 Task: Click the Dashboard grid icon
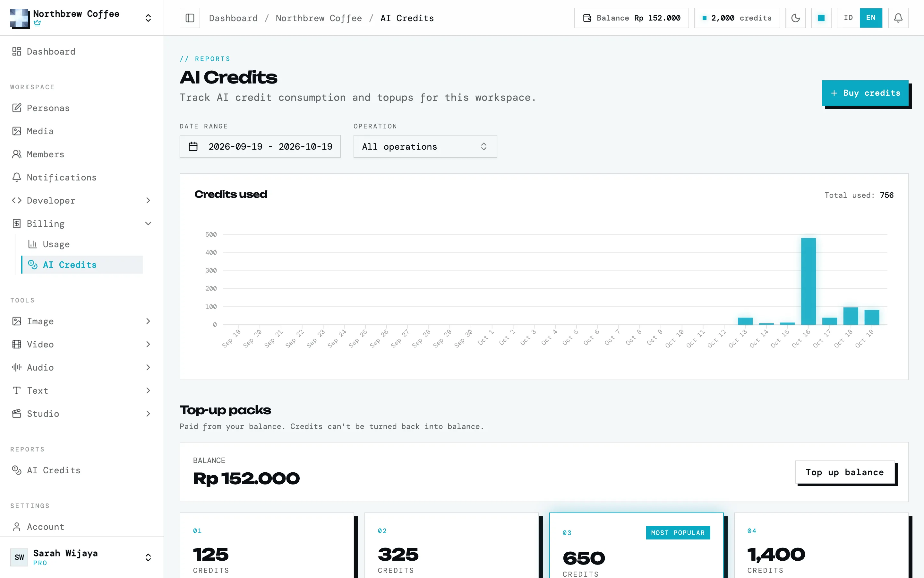click(16, 52)
